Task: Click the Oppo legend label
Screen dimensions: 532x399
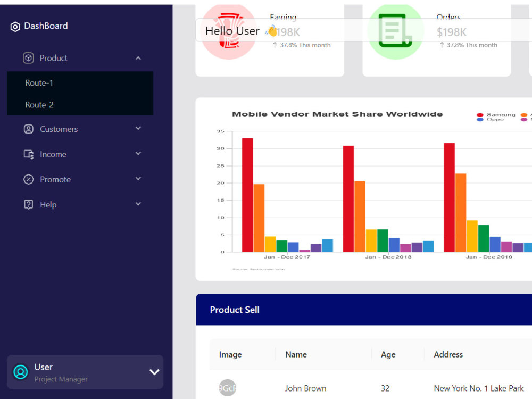Action: point(495,119)
